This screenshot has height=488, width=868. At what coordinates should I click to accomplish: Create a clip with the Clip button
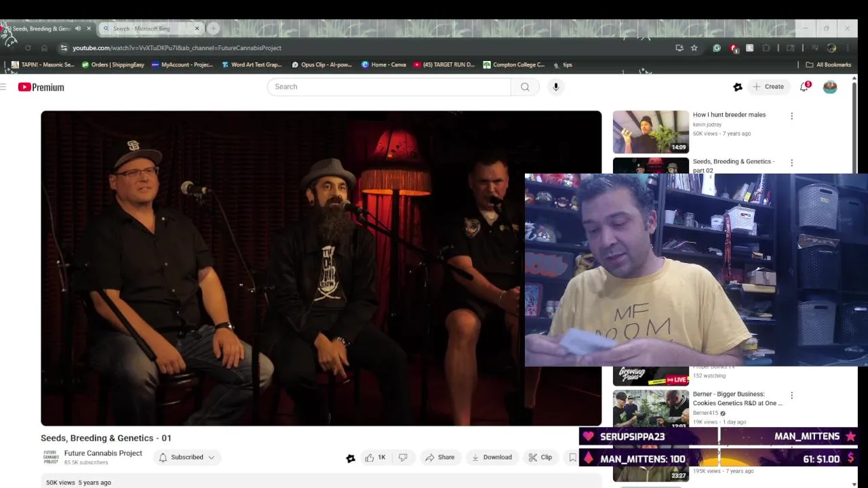(x=540, y=457)
